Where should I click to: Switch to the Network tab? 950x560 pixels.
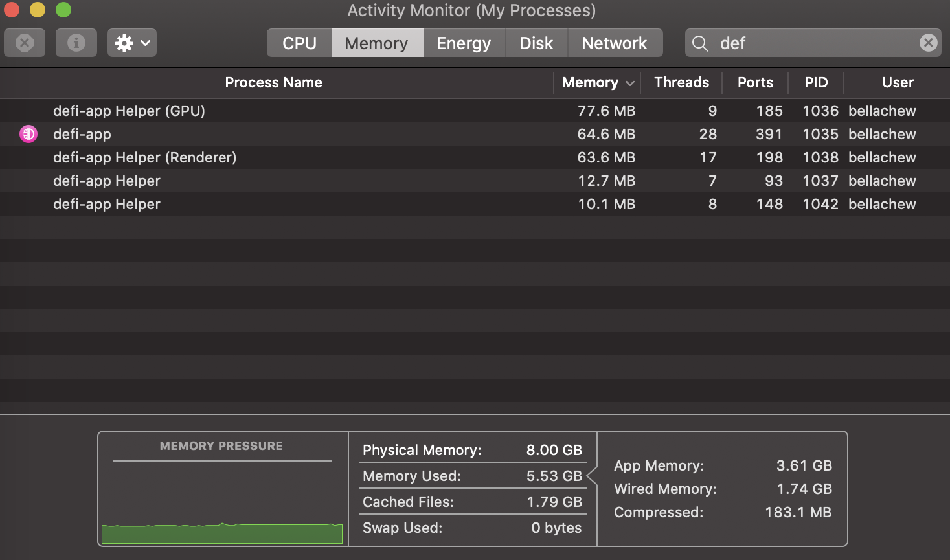pyautogui.click(x=615, y=43)
